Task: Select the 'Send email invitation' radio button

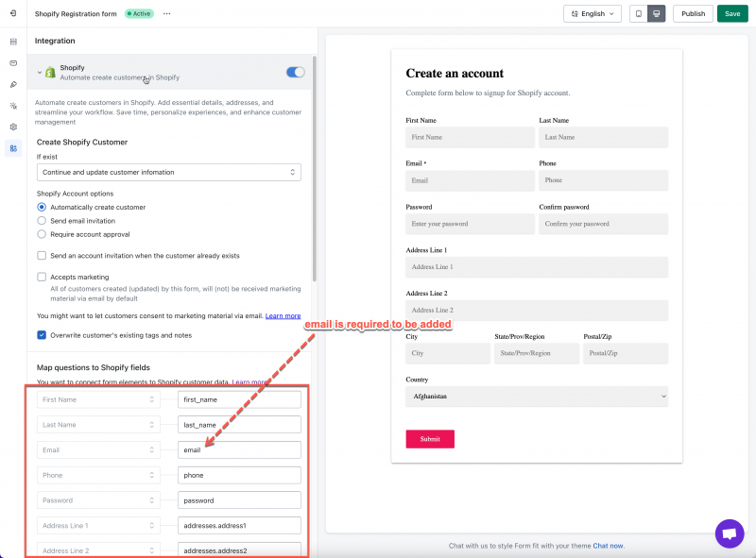Action: point(41,220)
